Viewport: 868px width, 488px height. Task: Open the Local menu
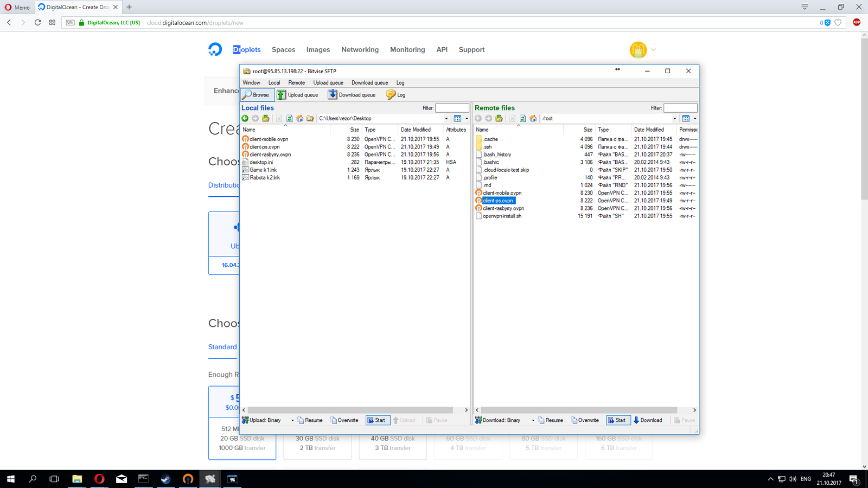tap(274, 83)
